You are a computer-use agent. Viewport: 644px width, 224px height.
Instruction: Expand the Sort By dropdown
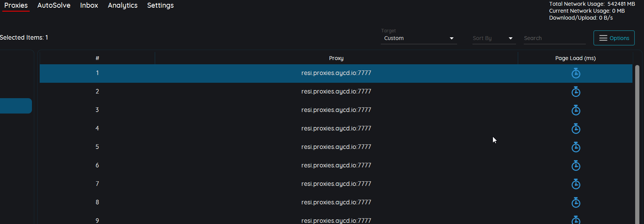coord(494,38)
